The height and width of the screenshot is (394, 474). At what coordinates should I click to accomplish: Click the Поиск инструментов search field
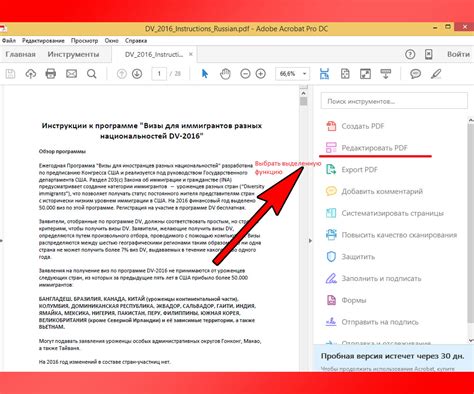pyautogui.click(x=394, y=101)
